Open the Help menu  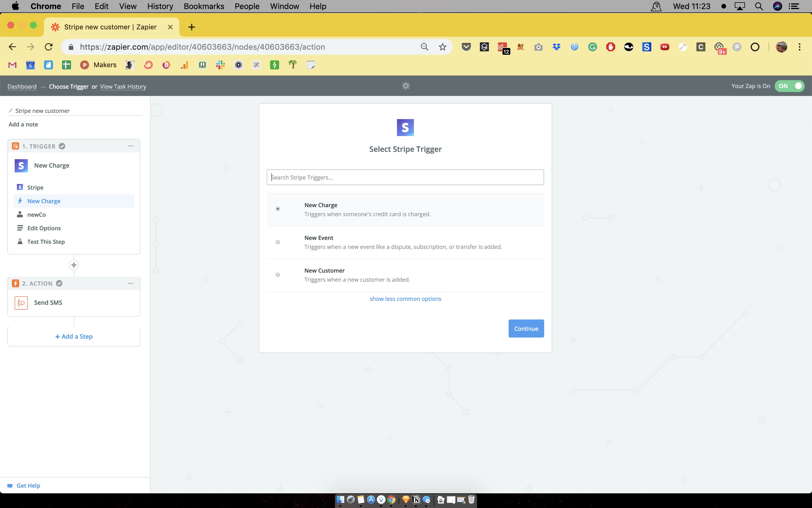[x=317, y=6]
